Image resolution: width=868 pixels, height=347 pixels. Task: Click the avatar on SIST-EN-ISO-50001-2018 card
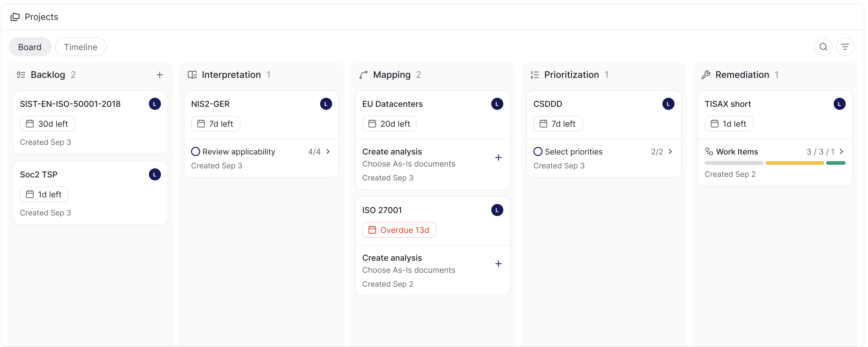pos(155,104)
